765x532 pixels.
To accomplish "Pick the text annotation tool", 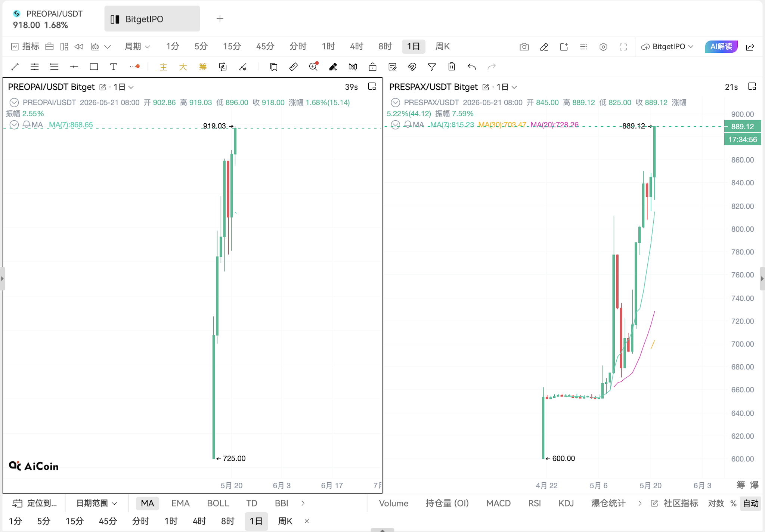I will tap(114, 67).
